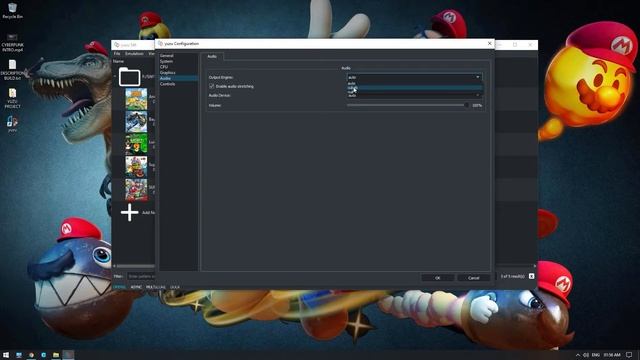Select Controls in the configuration sidebar
Viewport: 640px width, 360px height.
(167, 84)
